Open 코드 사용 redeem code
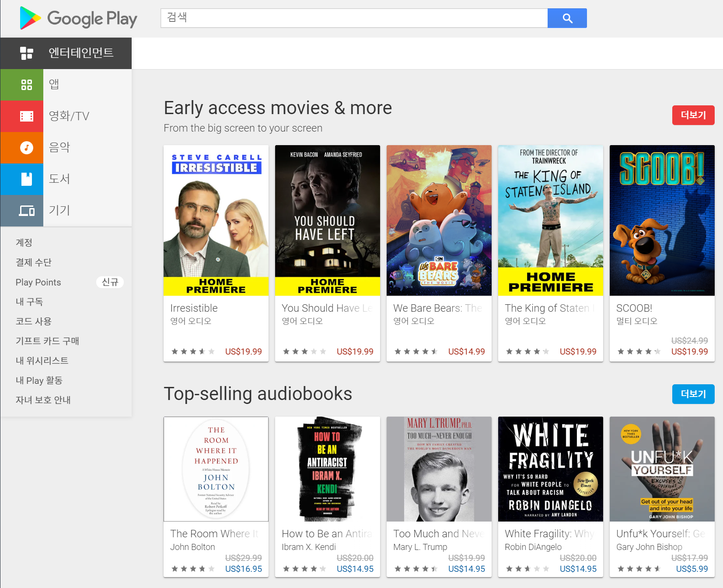 coord(34,321)
